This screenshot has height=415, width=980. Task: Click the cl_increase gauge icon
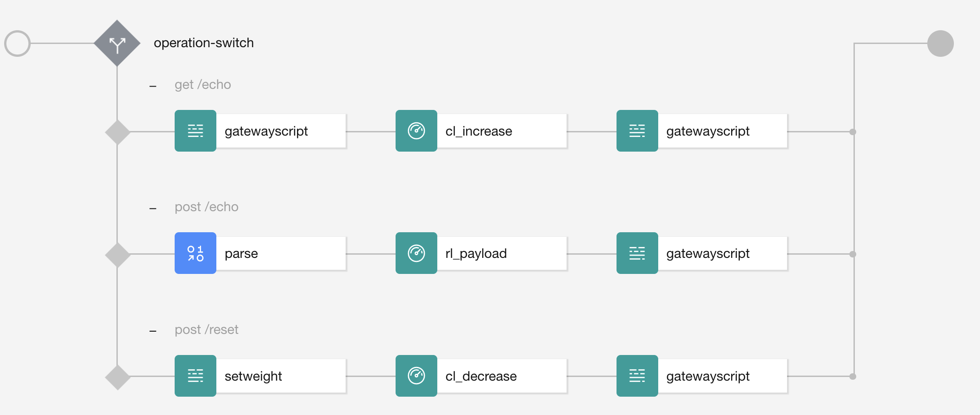click(x=416, y=131)
